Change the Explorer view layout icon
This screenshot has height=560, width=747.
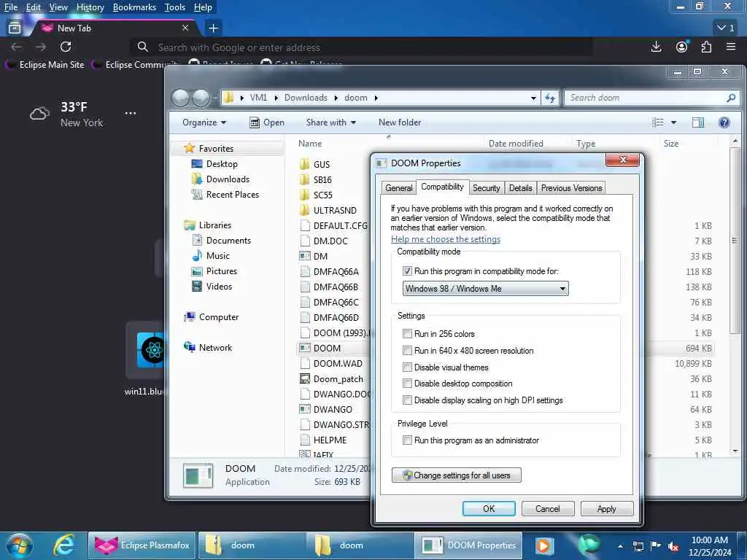click(658, 122)
